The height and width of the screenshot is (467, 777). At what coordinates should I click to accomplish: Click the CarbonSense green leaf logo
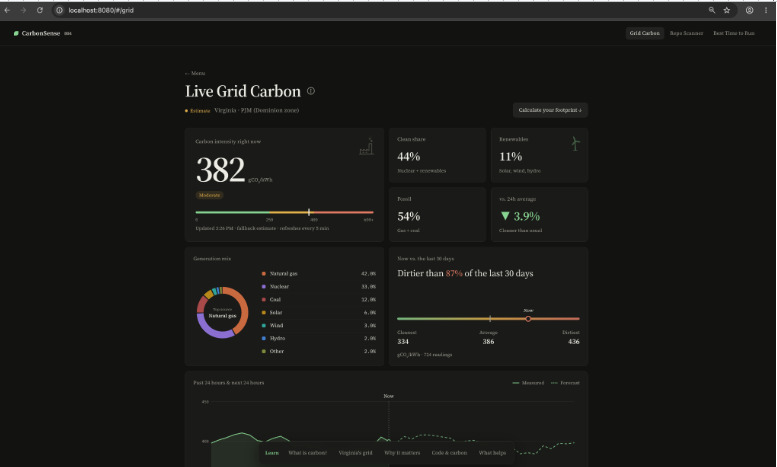pos(16,33)
